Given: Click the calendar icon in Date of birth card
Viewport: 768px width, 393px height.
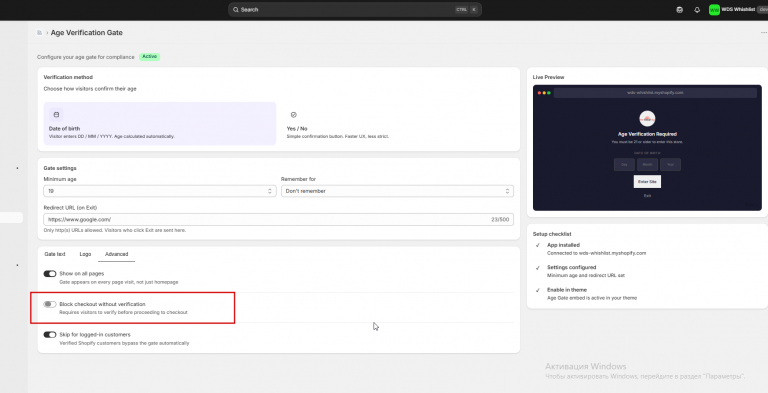Looking at the screenshot, I should pos(56,115).
